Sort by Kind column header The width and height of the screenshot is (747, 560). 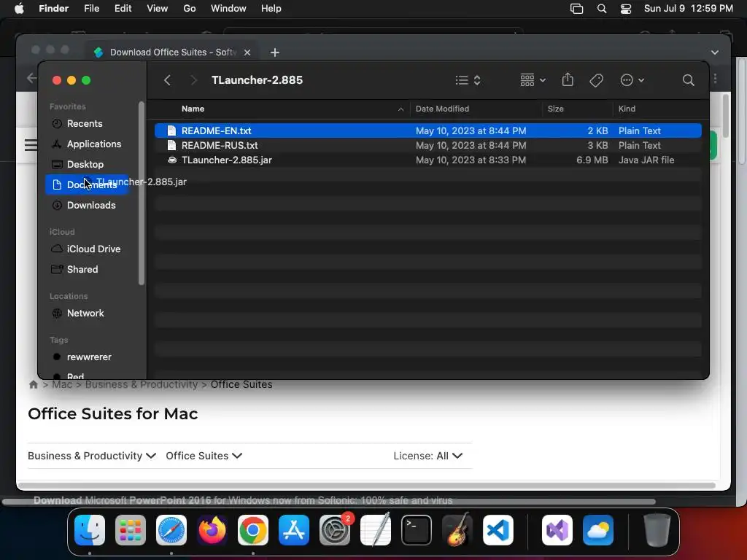tap(627, 109)
